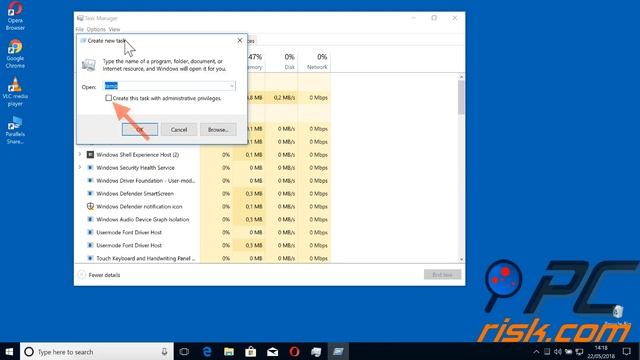This screenshot has width=640, height=360.
Task: Click the Cancel button in the dialog
Action: (x=179, y=129)
